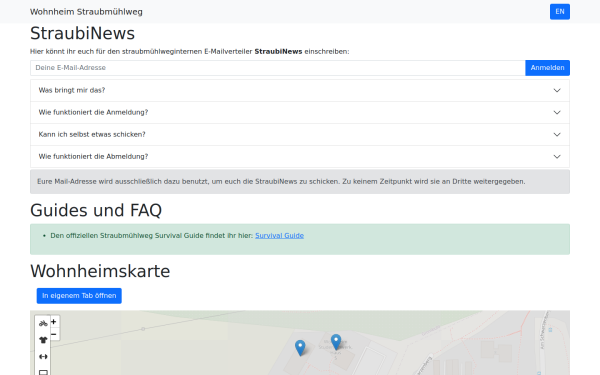Click the t-shirt icon on the map
The width and height of the screenshot is (600, 375).
point(43,340)
